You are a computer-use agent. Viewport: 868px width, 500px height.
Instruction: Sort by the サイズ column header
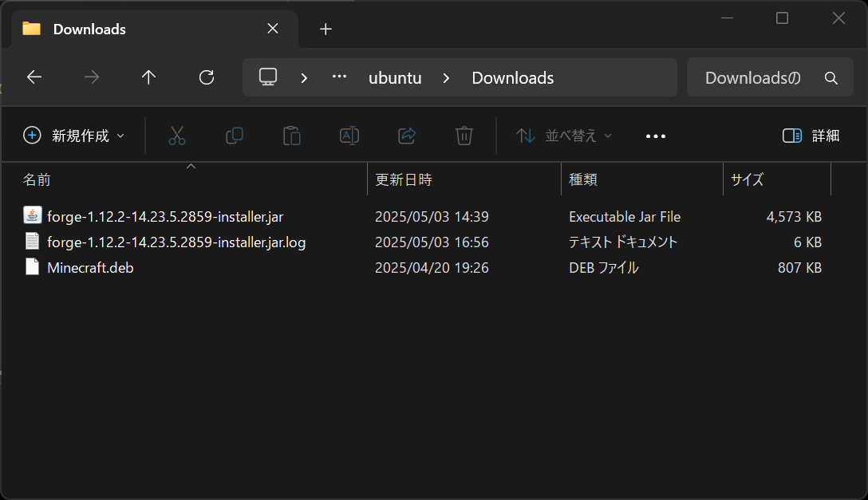(x=777, y=179)
